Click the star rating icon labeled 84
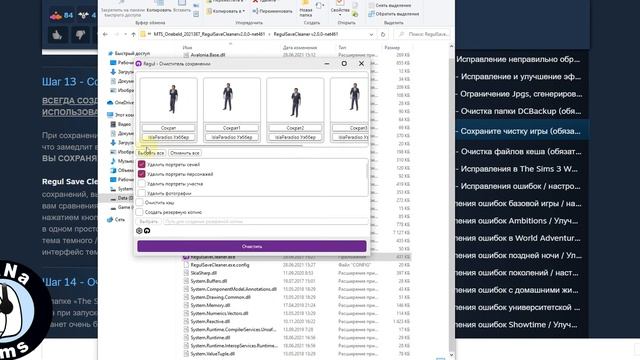This screenshot has width=640, height=360. click(61, 16)
